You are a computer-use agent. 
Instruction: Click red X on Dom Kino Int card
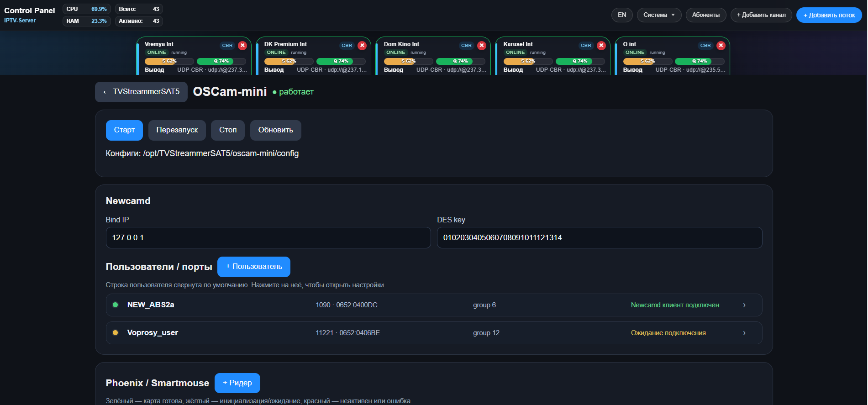[482, 45]
